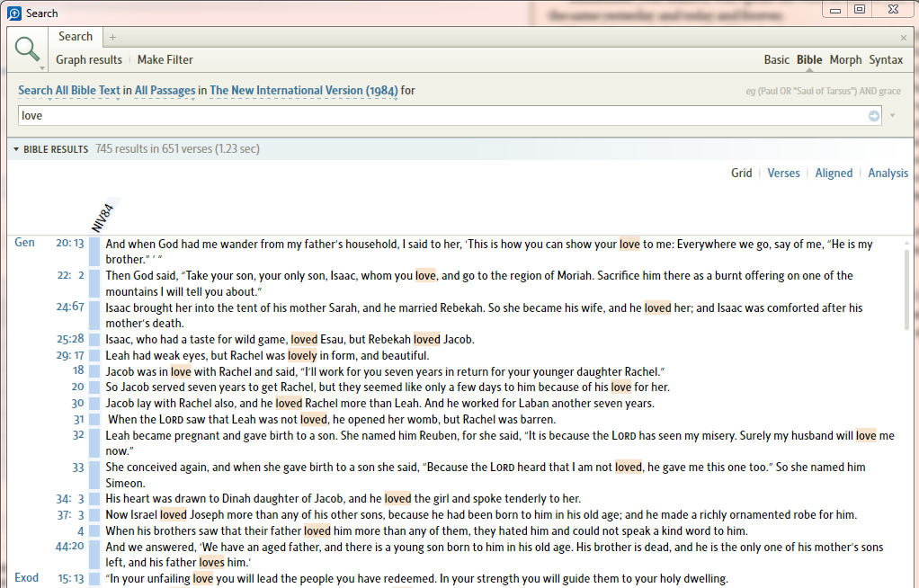Click blue grid cell for Gen 25:28
This screenshot has width=919, height=588.
pos(94,339)
